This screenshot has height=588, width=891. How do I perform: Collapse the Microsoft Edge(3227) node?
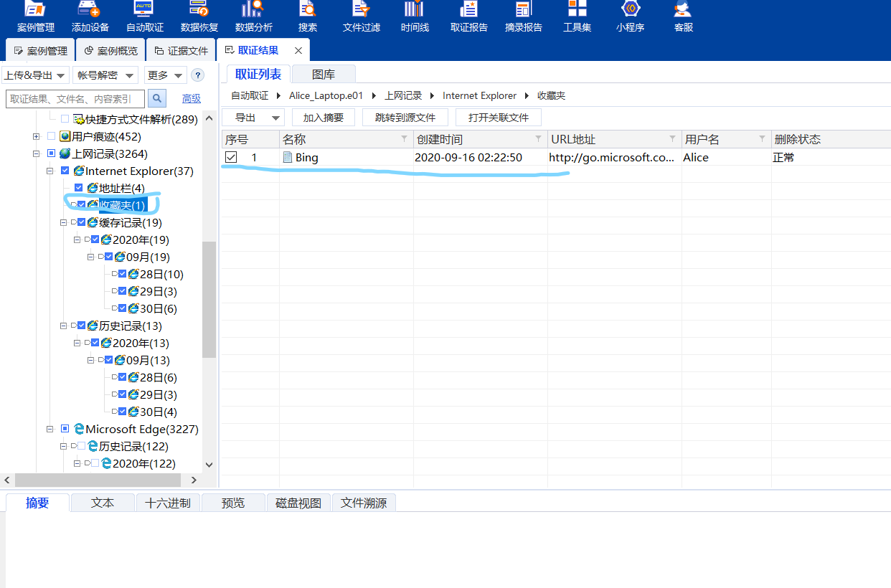coord(50,429)
